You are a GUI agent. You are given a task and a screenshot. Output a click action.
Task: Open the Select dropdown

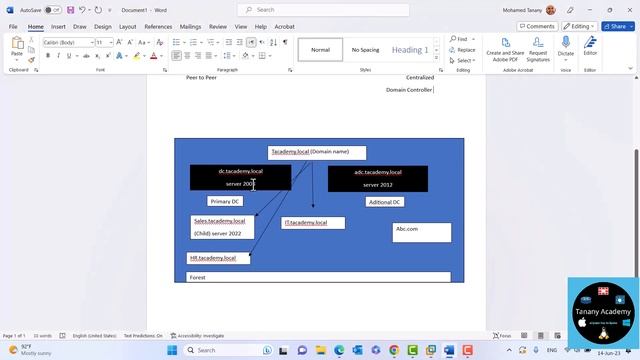click(x=462, y=60)
